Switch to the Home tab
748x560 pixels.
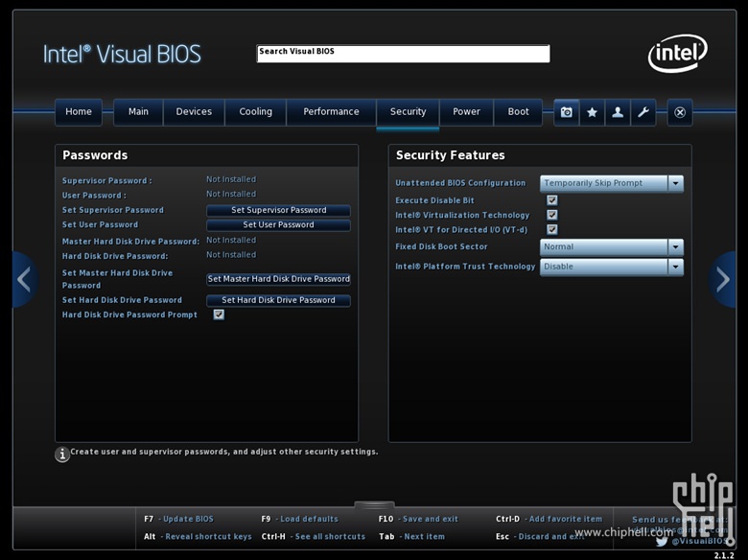[79, 111]
